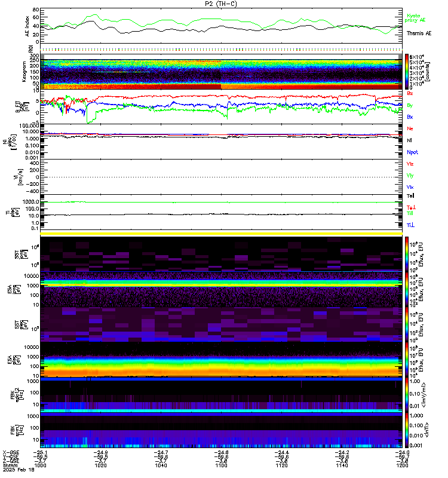Viewport: 448px width, 478px height.
Task: Click inside the Vi ion velocity panel
Action: coord(221,177)
